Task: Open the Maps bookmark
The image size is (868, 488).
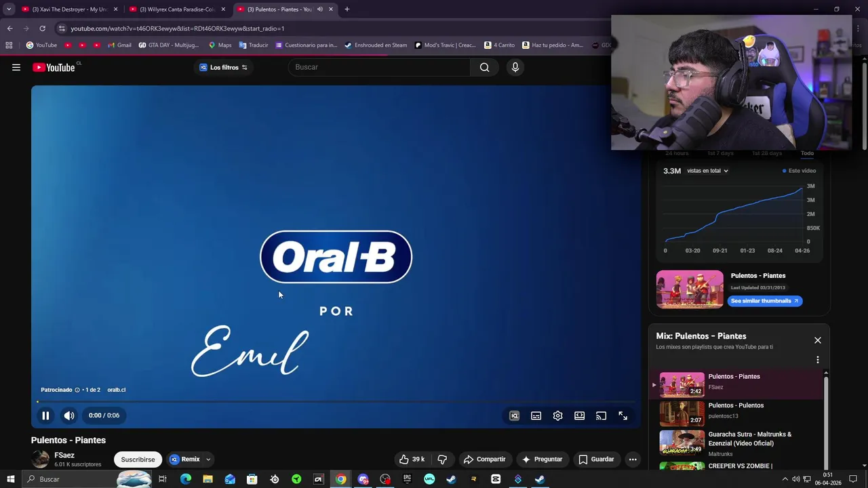Action: [220, 45]
